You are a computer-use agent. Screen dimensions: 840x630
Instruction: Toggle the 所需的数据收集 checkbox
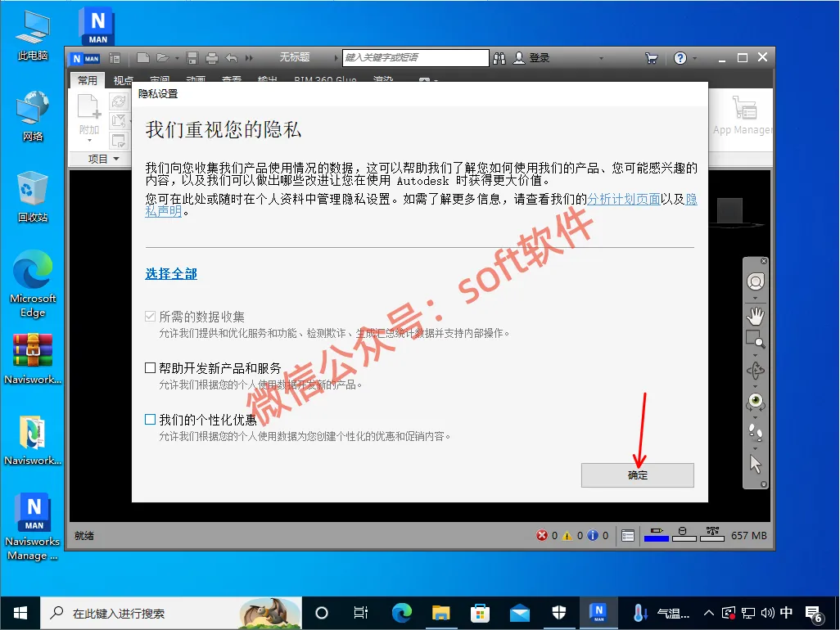click(150, 317)
